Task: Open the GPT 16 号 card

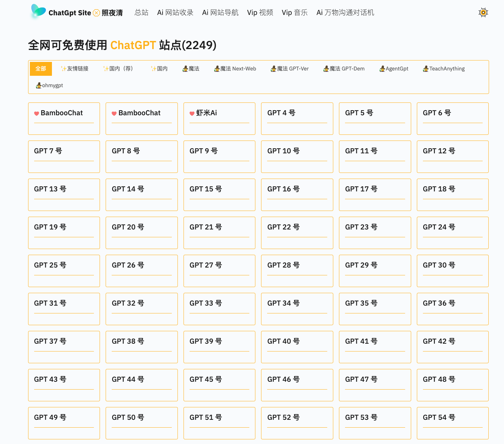Action: [x=297, y=195]
